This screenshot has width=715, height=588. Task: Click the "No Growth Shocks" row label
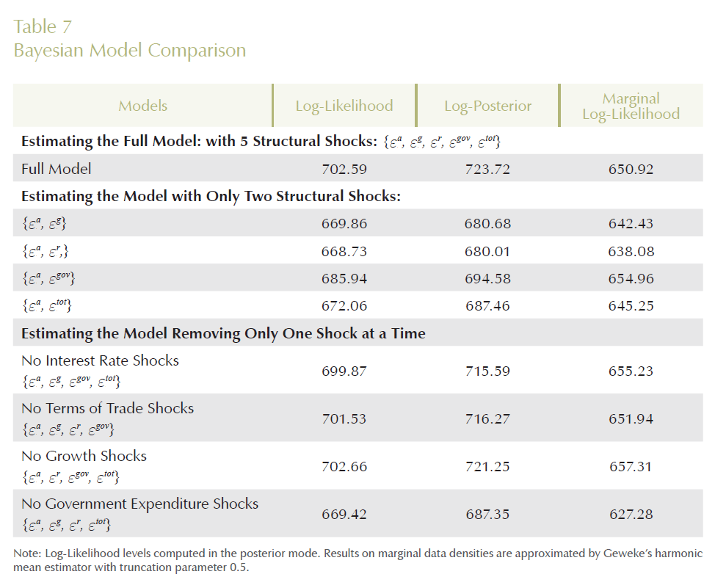click(84, 456)
